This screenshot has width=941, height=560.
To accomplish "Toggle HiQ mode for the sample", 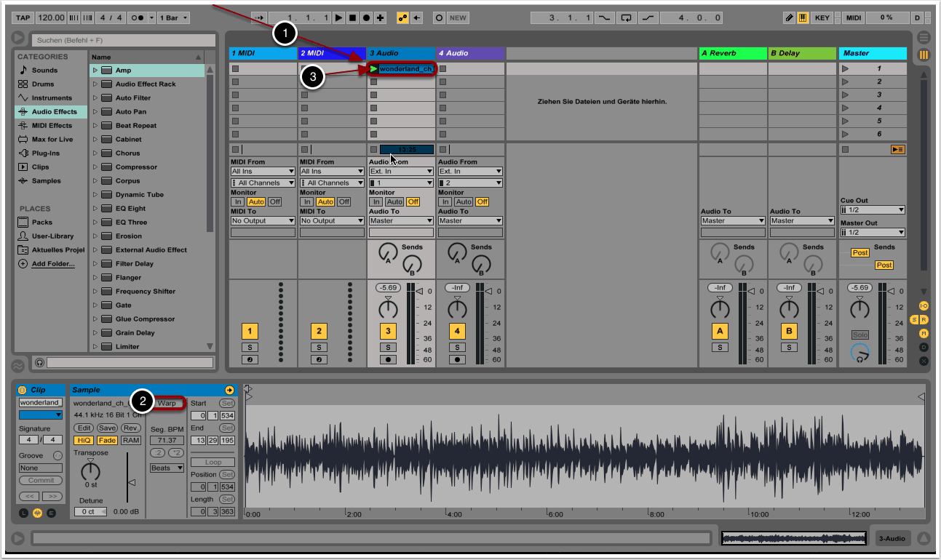I will pos(84,440).
